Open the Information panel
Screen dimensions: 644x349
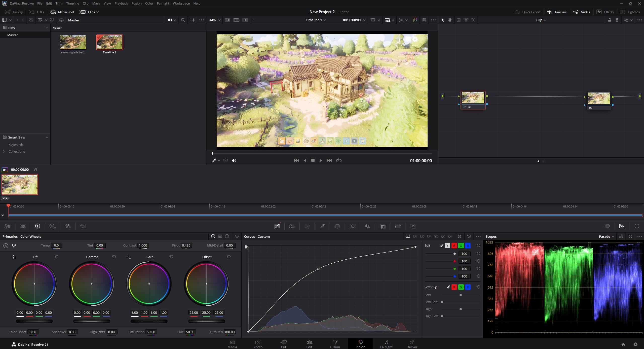(x=637, y=226)
